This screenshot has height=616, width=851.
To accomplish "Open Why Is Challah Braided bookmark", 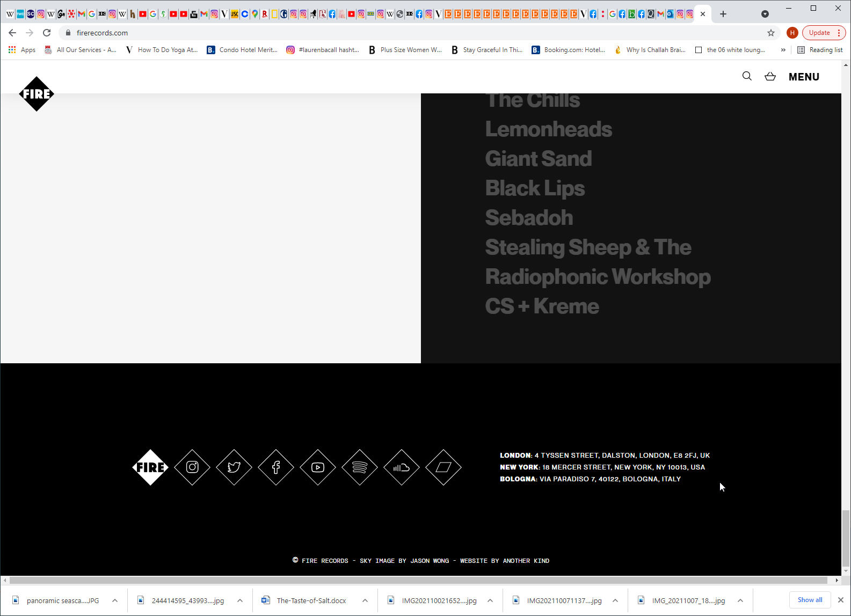I will pyautogui.click(x=650, y=50).
